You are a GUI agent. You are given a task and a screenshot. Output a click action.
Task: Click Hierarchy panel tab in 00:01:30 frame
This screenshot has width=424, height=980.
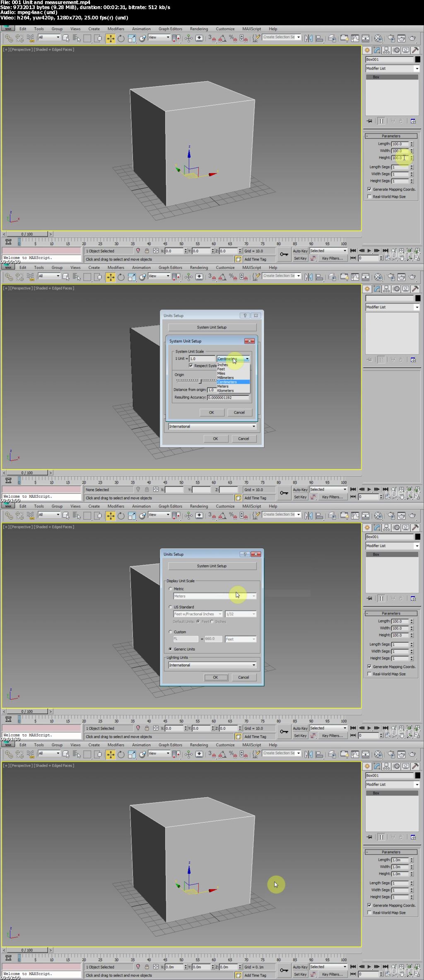[x=386, y=528]
